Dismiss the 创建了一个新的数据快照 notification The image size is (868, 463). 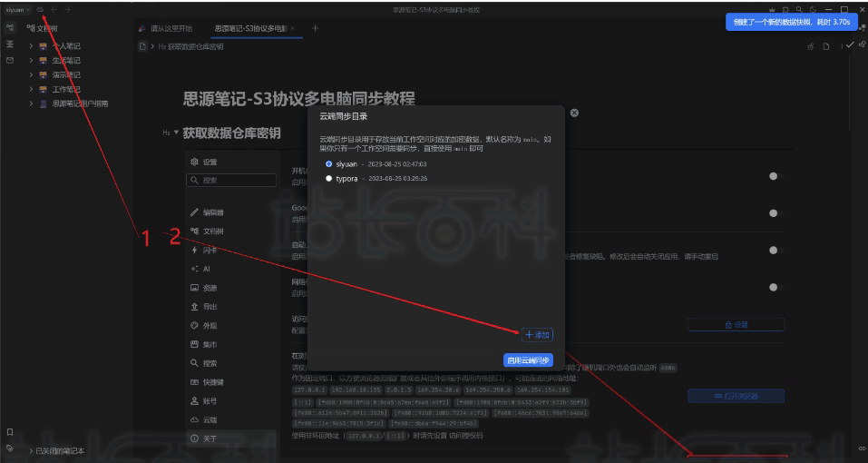[792, 22]
